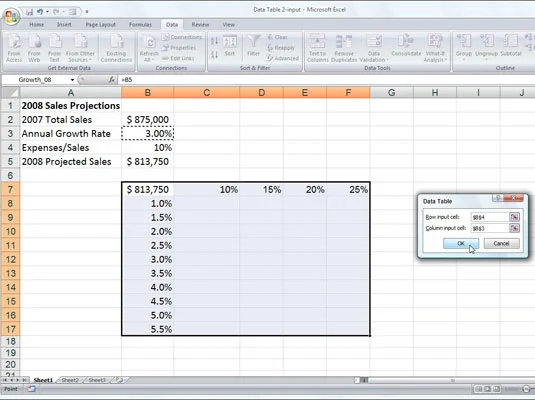This screenshot has height=400, width=535.
Task: Select the Sheet2 worksheet tab
Action: (70, 380)
